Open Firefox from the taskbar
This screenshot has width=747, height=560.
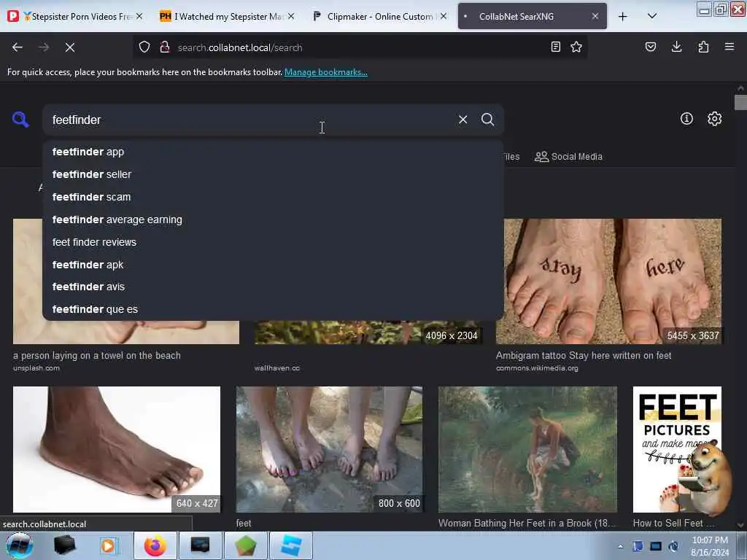click(155, 545)
